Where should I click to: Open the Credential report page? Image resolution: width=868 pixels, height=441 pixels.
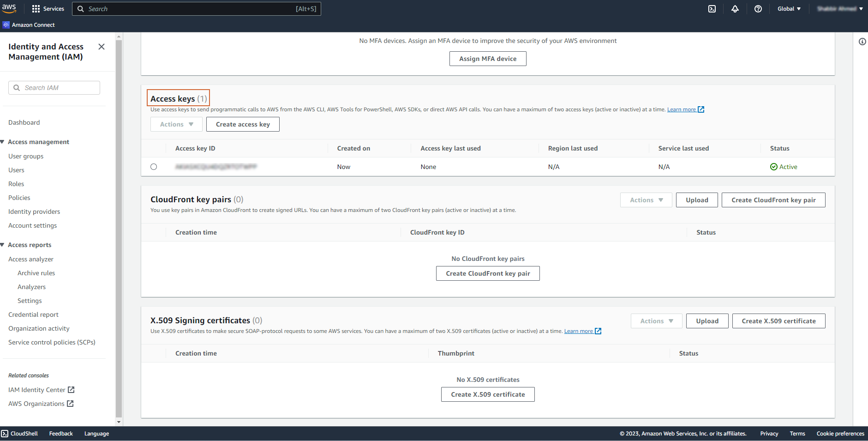click(33, 314)
